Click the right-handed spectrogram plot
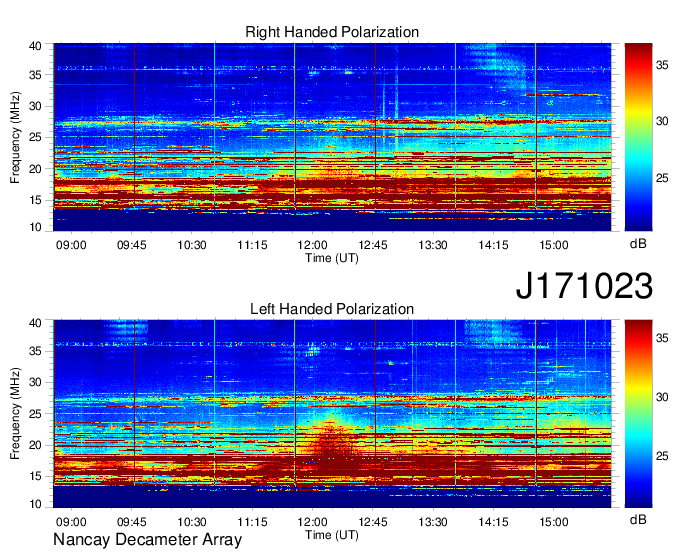 (332, 137)
